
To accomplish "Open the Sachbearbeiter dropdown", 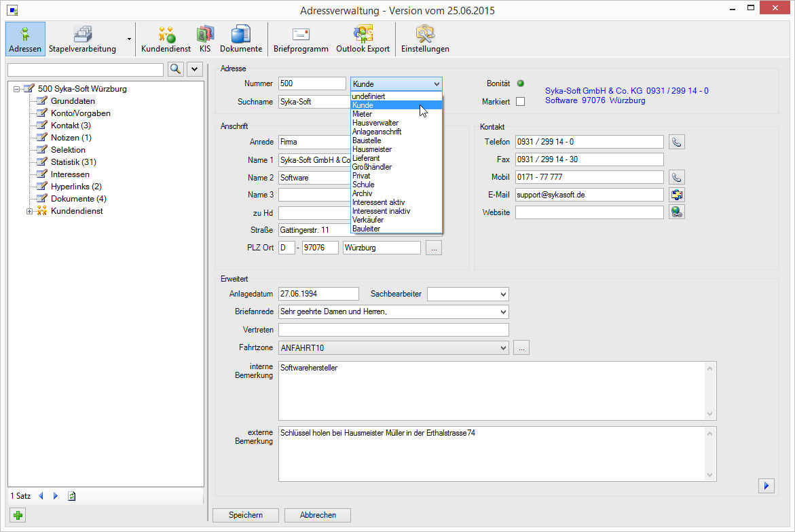I will (x=502, y=294).
